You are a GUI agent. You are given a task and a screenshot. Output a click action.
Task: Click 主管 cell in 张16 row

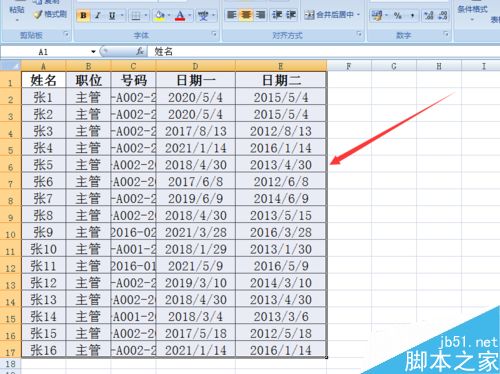click(88, 350)
